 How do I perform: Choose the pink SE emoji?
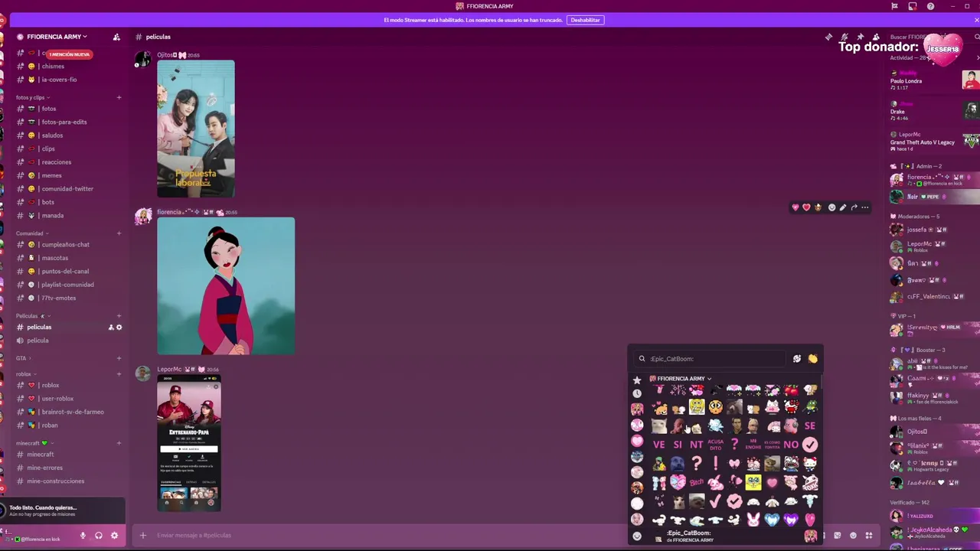click(x=810, y=425)
